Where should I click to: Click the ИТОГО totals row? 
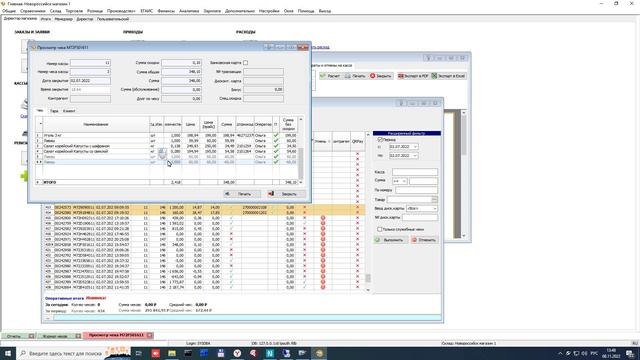click(x=167, y=182)
